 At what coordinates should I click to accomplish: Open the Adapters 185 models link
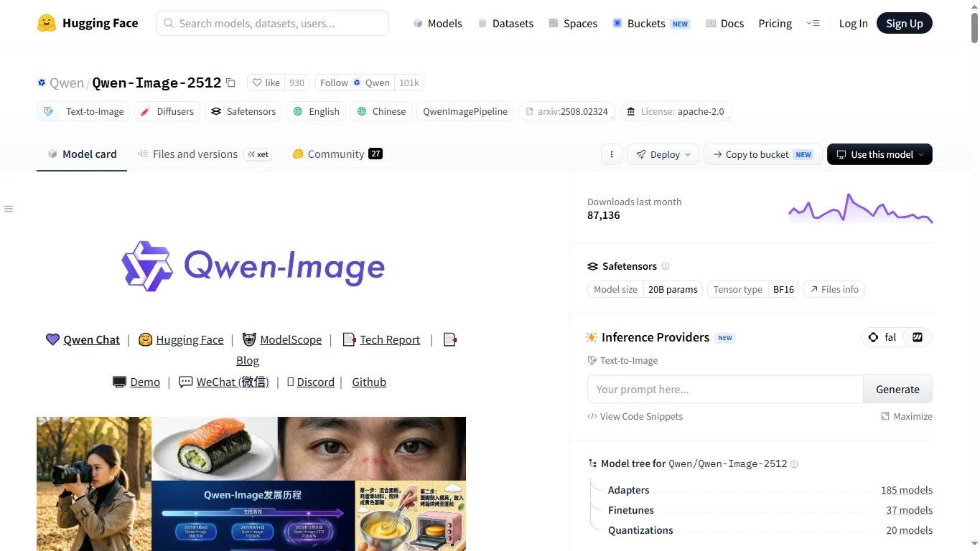pyautogui.click(x=907, y=490)
